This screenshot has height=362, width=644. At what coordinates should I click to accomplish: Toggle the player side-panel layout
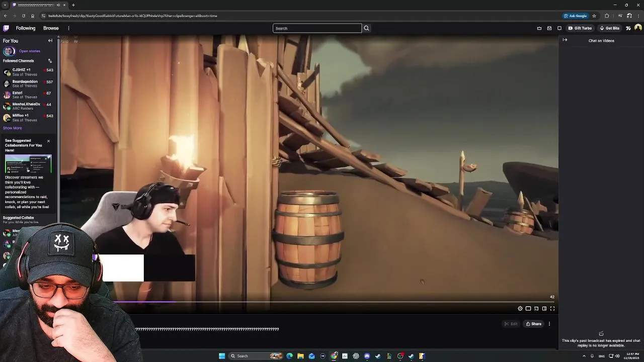(x=544, y=309)
